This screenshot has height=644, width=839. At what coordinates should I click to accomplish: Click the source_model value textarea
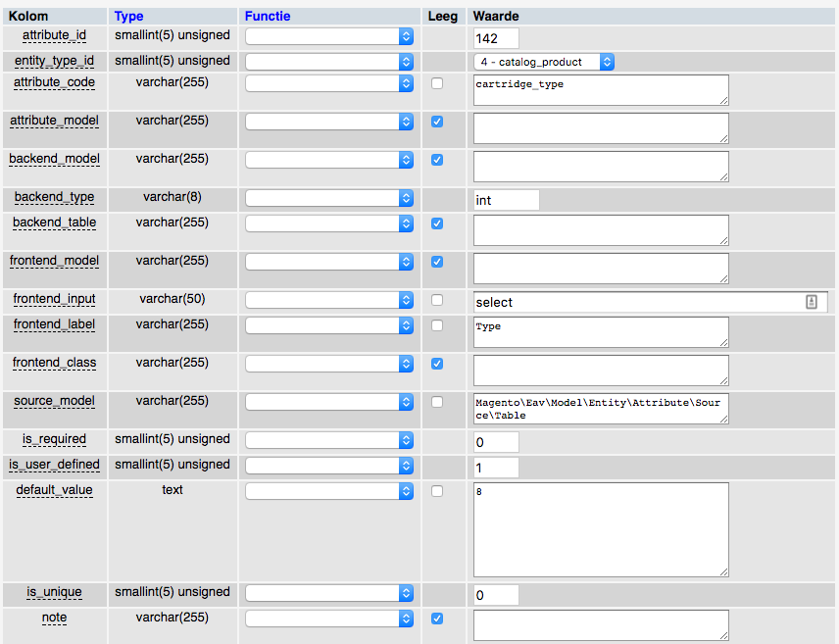pyautogui.click(x=600, y=409)
